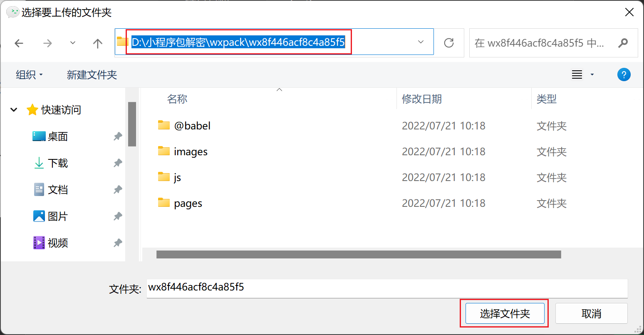Image resolution: width=644 pixels, height=335 pixels.
Task: Click the 文件夹 name input field
Action: (387, 288)
